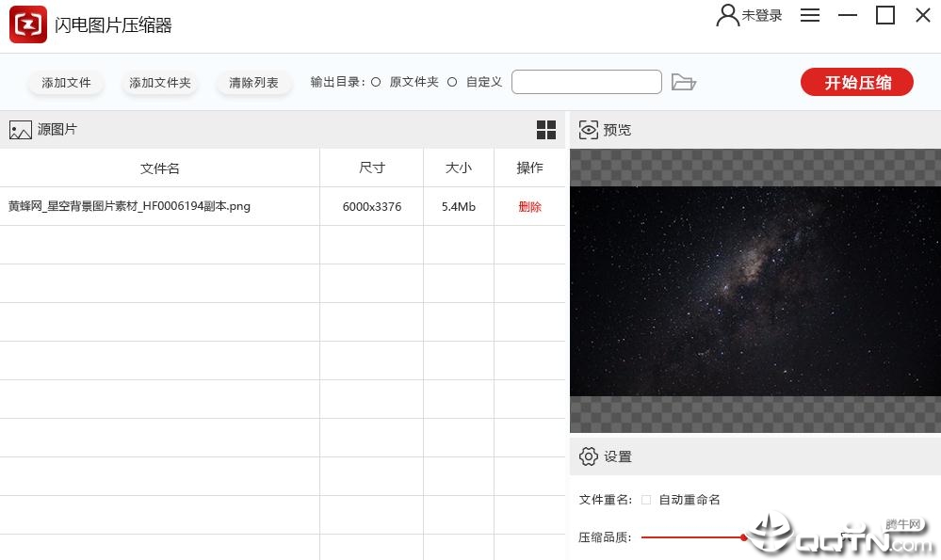
Task: Click the settings gear icon
Action: pyautogui.click(x=588, y=456)
